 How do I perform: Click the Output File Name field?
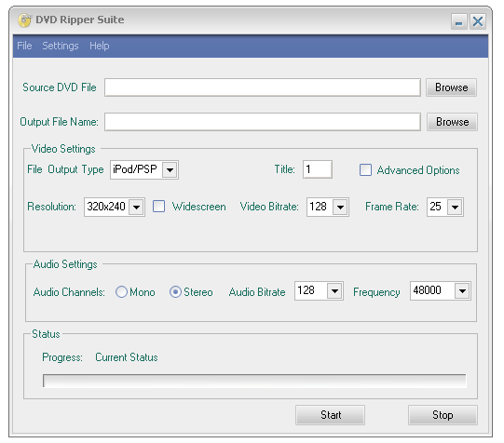coord(263,122)
